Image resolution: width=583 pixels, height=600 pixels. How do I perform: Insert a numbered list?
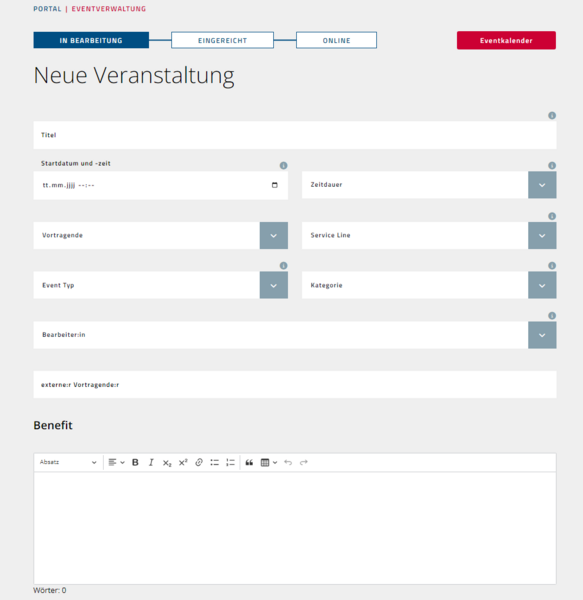pyautogui.click(x=230, y=462)
